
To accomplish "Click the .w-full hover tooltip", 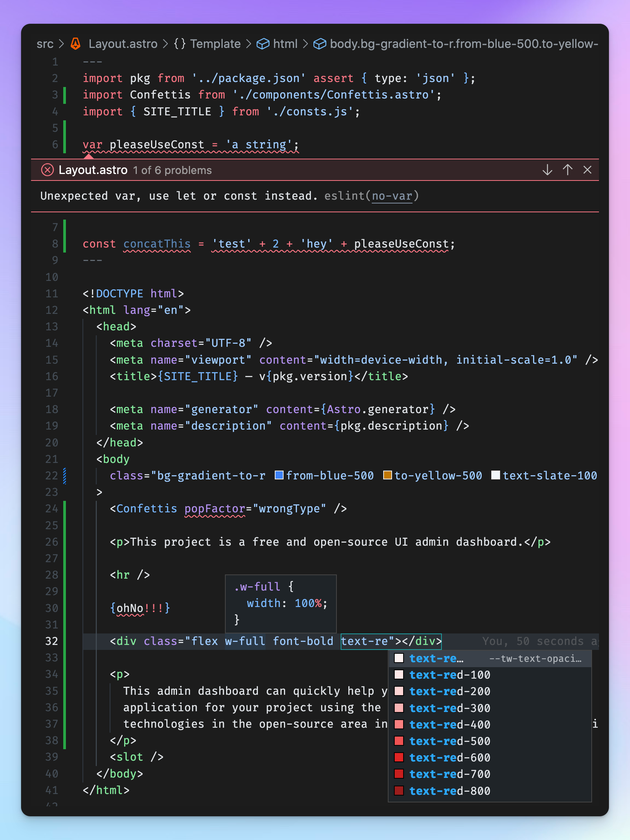I will coord(281,603).
